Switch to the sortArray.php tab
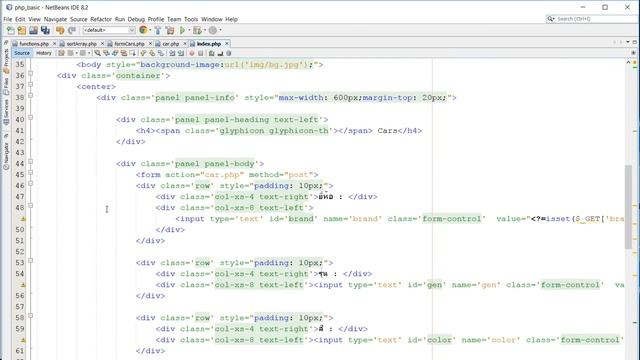The image size is (640, 360). coord(81,44)
